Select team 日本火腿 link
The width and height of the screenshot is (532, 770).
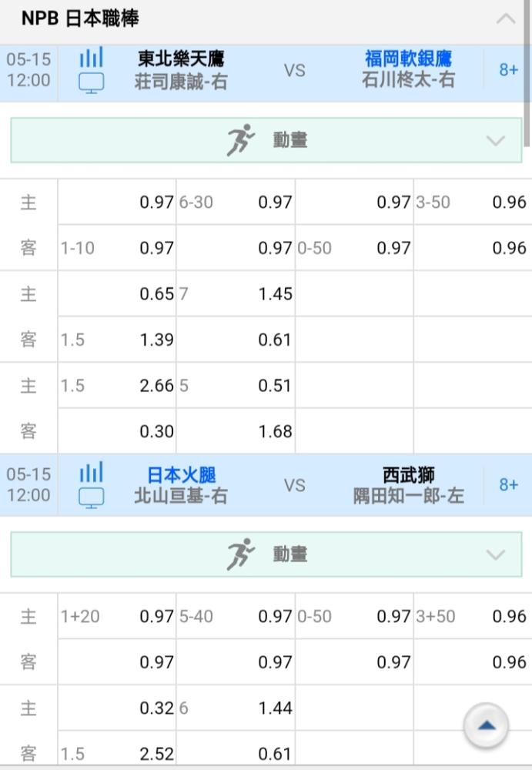tap(181, 474)
